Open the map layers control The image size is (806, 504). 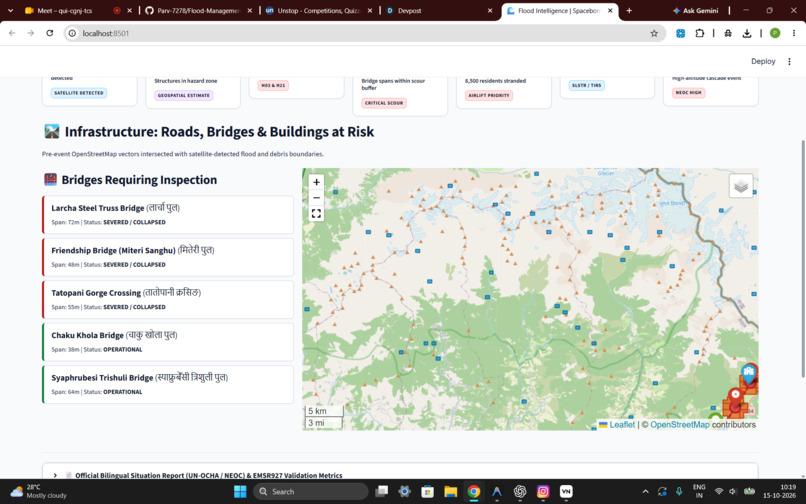point(741,186)
